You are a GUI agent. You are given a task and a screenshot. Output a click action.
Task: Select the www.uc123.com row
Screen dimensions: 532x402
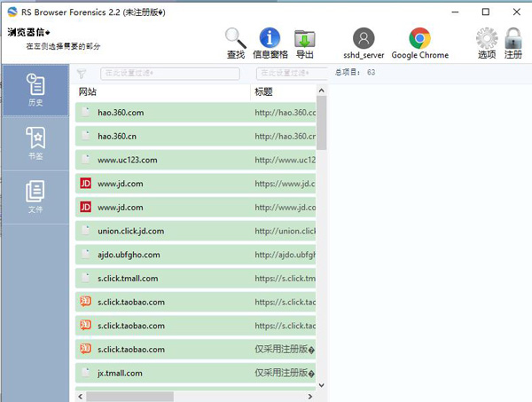click(x=195, y=160)
